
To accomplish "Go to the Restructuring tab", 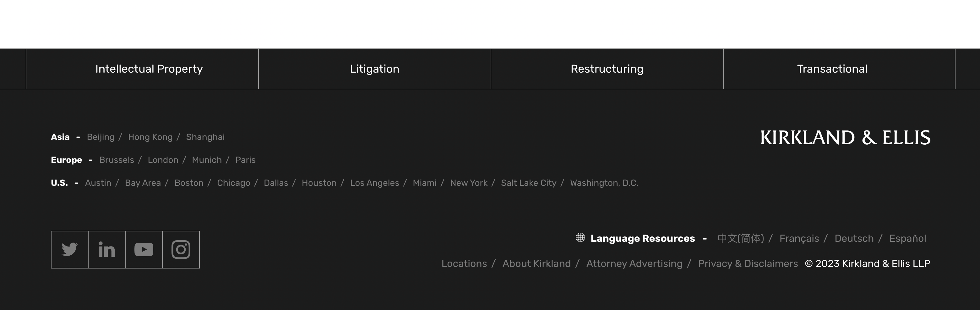I will tap(607, 69).
